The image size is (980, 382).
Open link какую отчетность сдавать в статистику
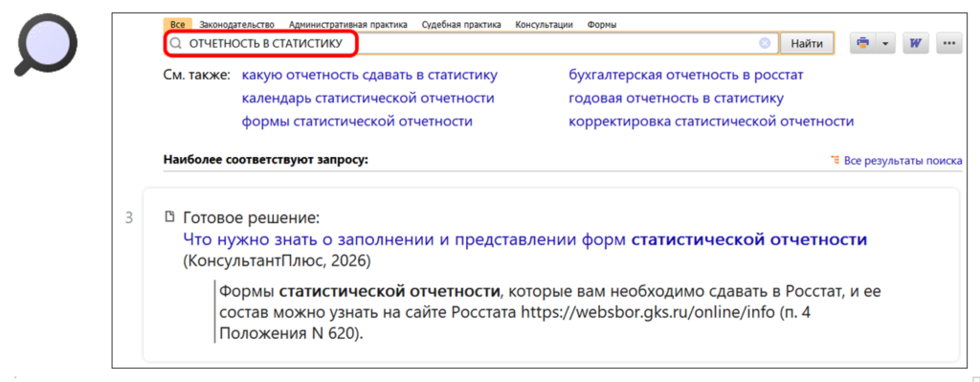[369, 75]
